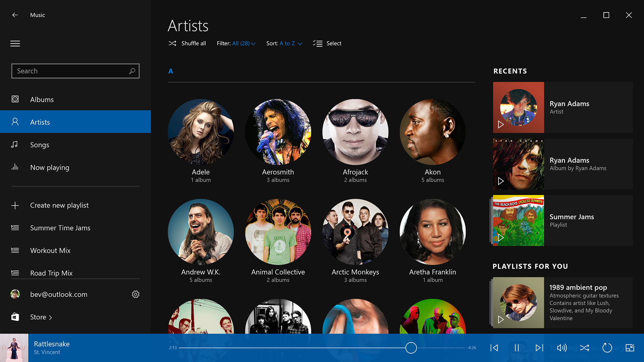
Task: Click bev@outlook.com account name
Action: [59, 294]
